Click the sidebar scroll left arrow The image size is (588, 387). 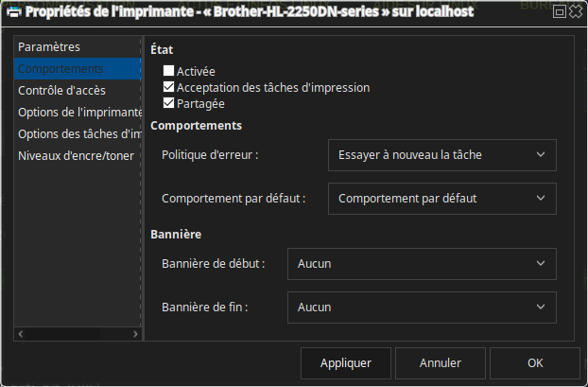[20, 333]
